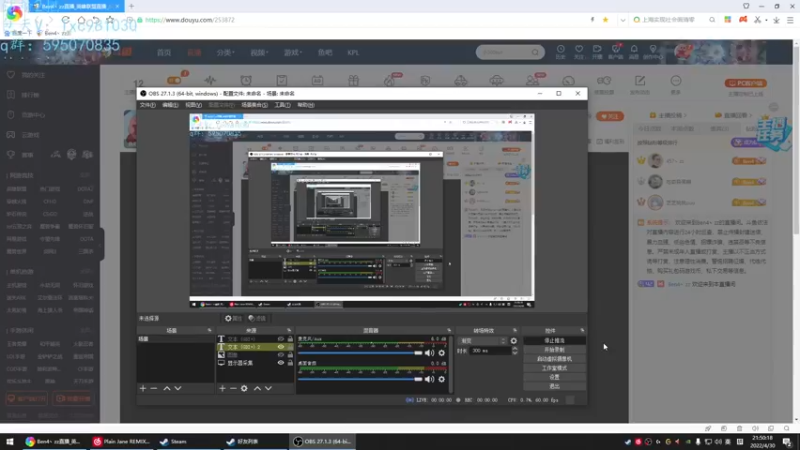Viewport: 800px width, 450px height.
Task: Toggle visibility of selected text source 2
Action: (281, 347)
